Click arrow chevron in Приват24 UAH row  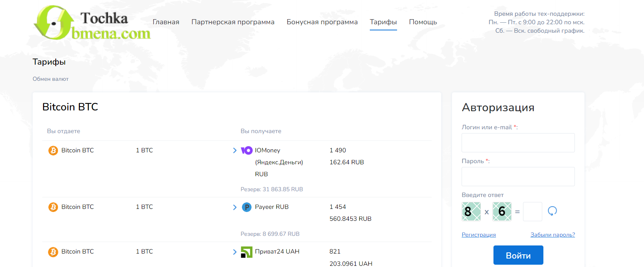pos(235,252)
